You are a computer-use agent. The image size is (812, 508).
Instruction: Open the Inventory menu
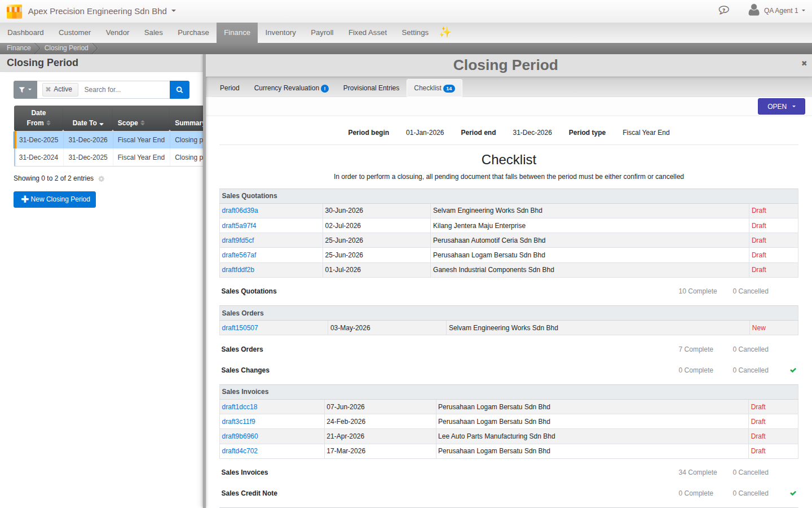pyautogui.click(x=280, y=33)
